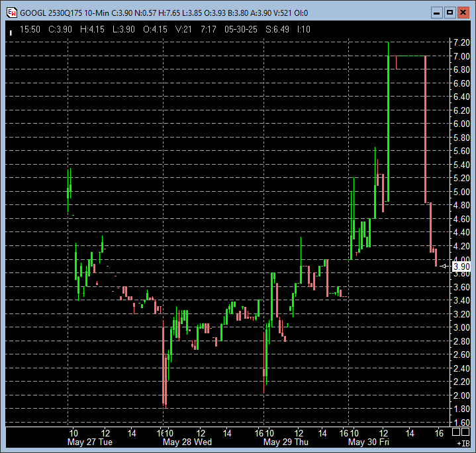Screen dimensions: 476x453
Task: Click the +IB label in chart corner
Action: 463,443
